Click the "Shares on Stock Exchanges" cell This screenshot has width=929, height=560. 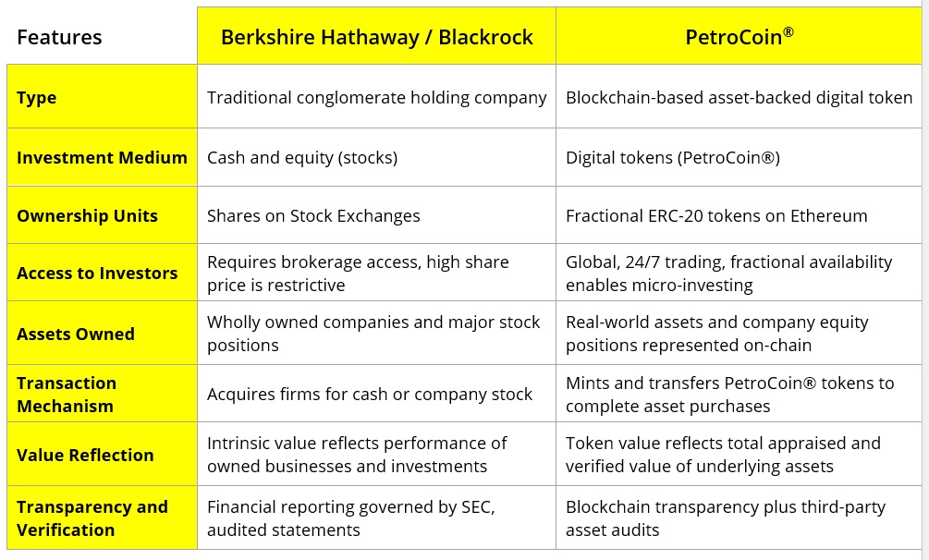(313, 216)
